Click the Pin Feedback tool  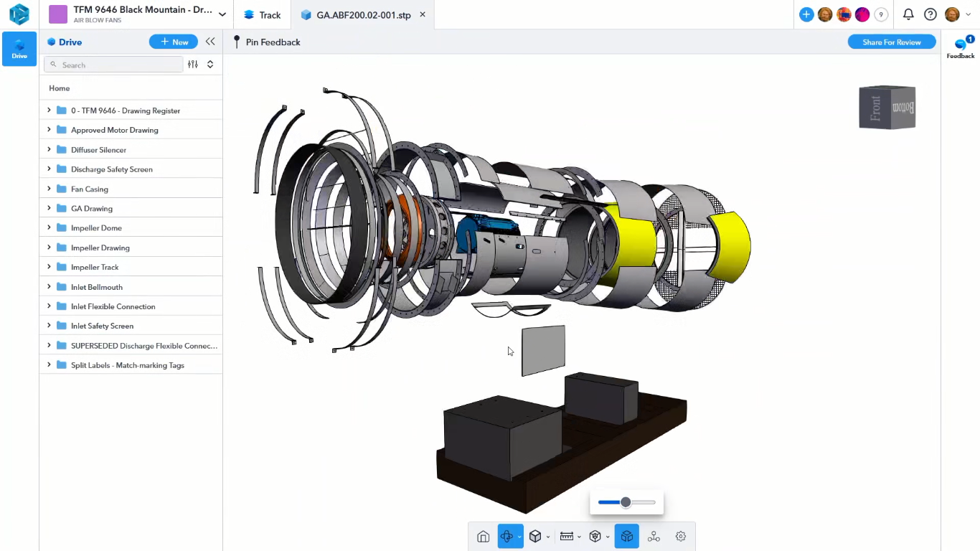pos(267,42)
